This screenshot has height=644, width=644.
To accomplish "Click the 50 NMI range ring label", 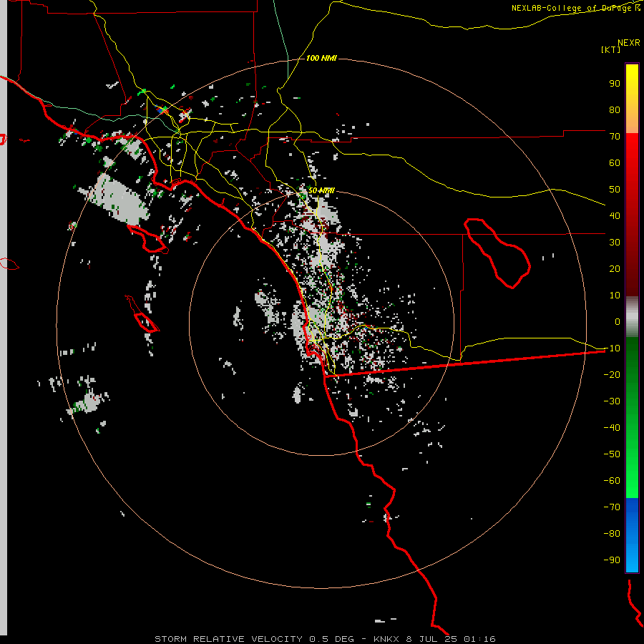I will (x=321, y=190).
